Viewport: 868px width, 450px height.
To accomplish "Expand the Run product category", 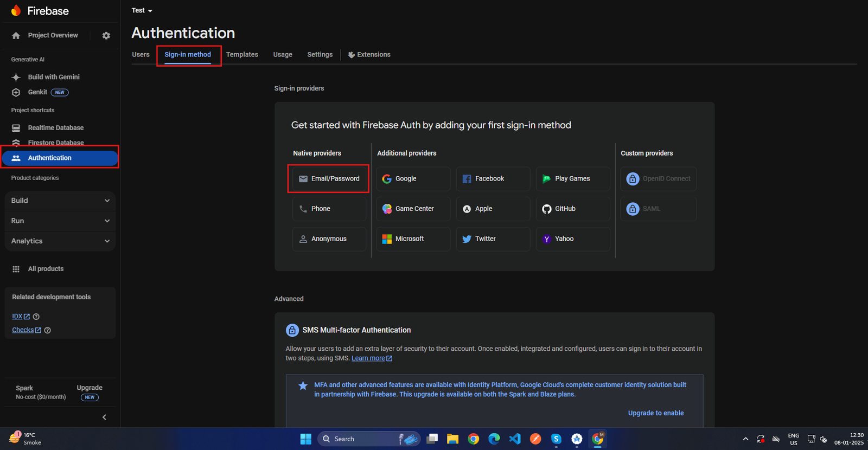I will click(x=60, y=221).
